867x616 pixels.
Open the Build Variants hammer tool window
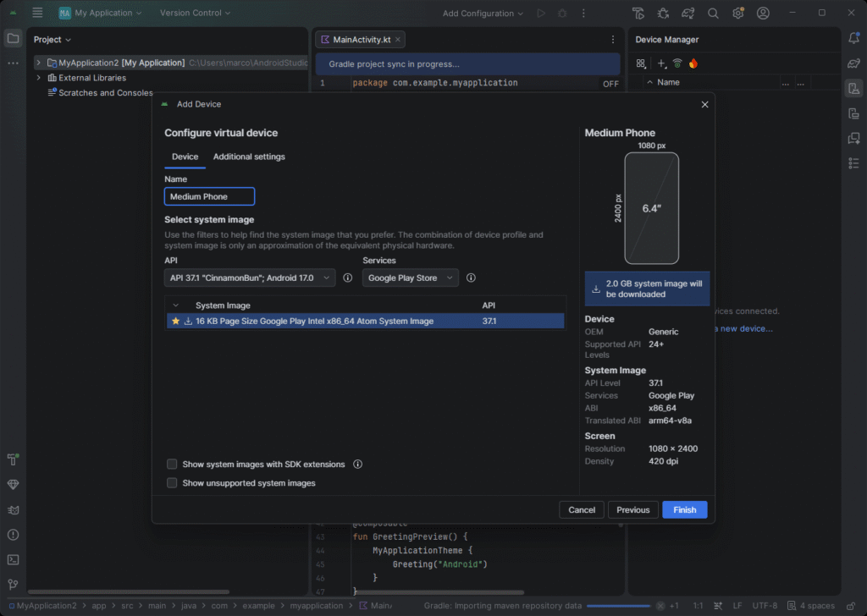[13, 459]
